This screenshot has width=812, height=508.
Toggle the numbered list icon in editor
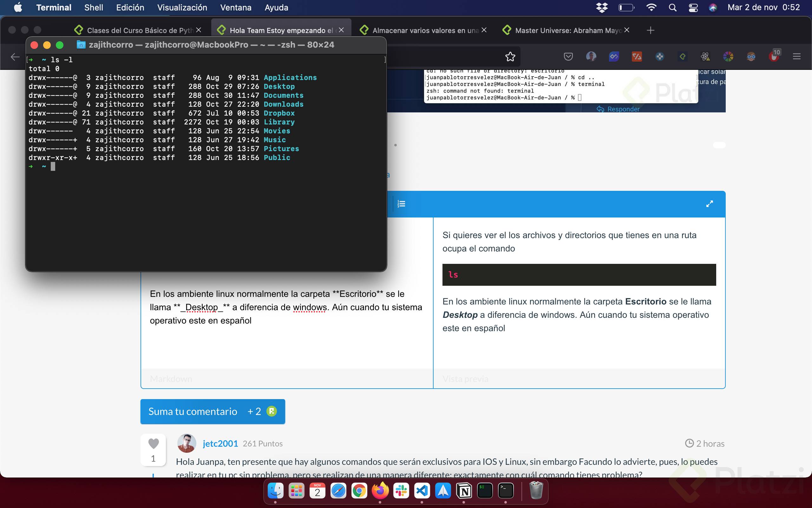click(x=401, y=204)
